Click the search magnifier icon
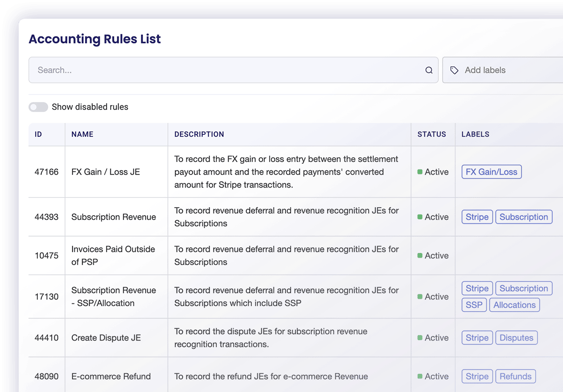Viewport: 563px width, 392px height. (428, 70)
